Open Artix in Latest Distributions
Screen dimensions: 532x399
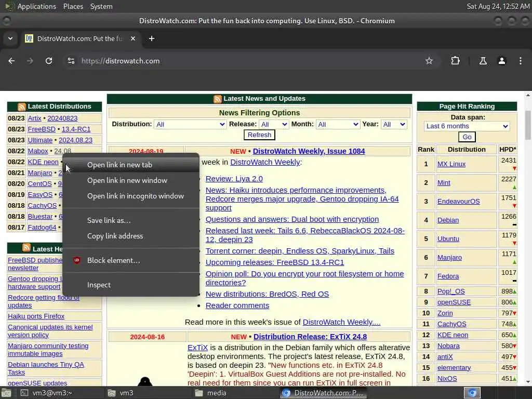[x=34, y=118]
